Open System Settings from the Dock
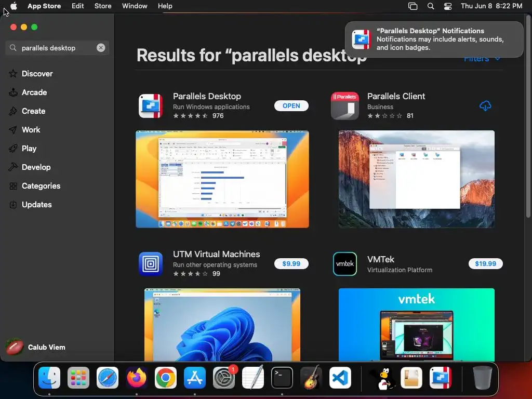 pyautogui.click(x=224, y=378)
